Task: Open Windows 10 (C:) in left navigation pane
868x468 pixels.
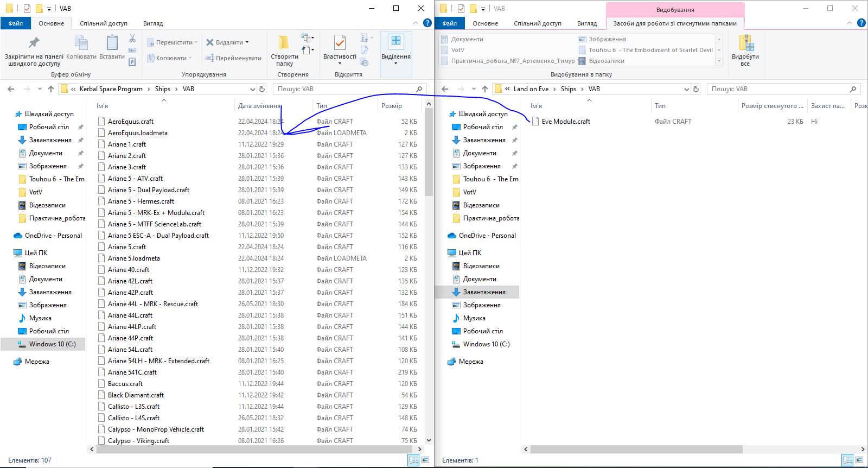Action: 52,344
